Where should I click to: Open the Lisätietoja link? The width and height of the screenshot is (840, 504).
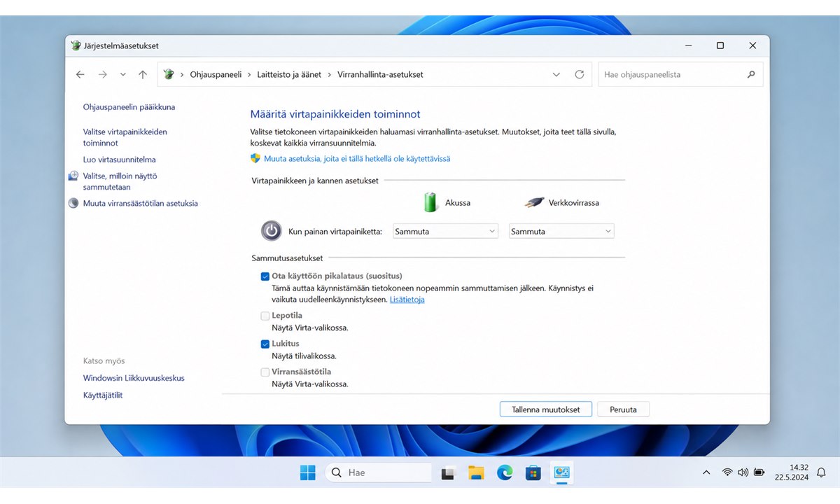(x=407, y=300)
